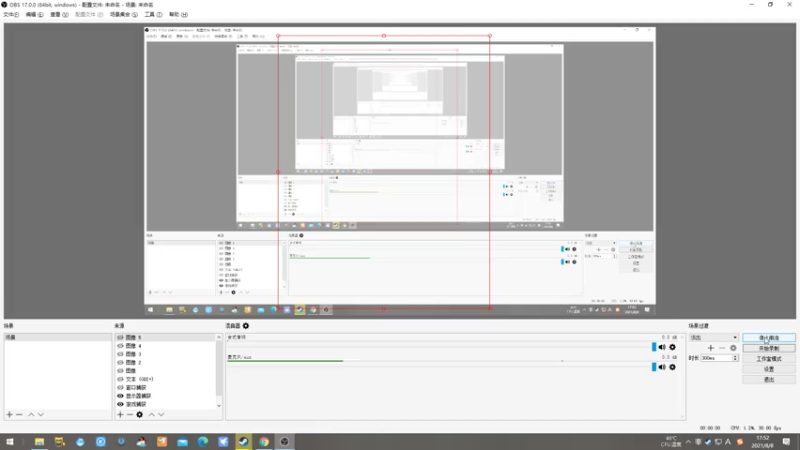Open the scene transition type dropdown
Viewport: 800px width, 450px height.
coord(713,337)
